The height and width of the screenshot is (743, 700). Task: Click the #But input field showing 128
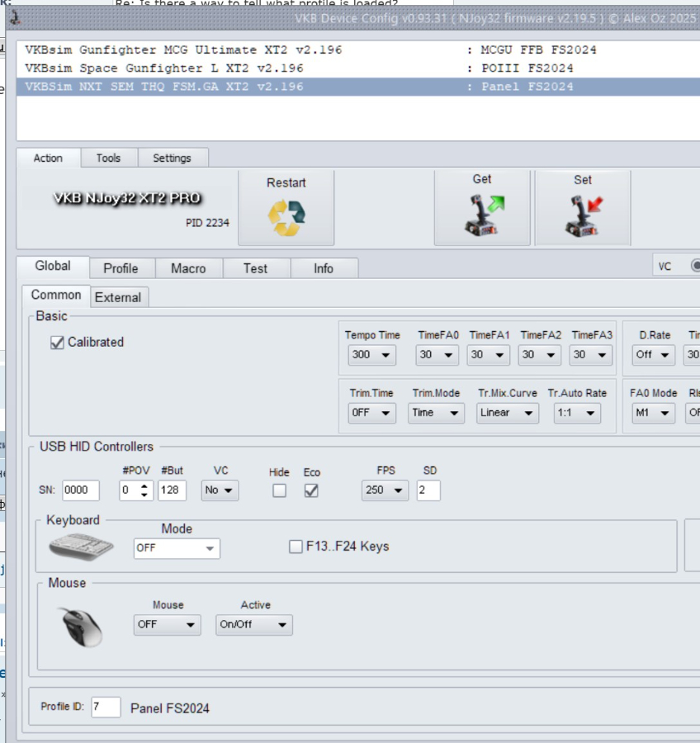click(172, 490)
